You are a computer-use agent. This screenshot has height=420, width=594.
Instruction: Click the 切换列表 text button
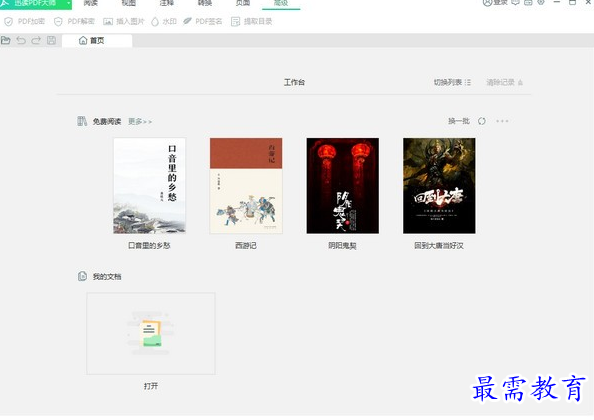coord(448,82)
